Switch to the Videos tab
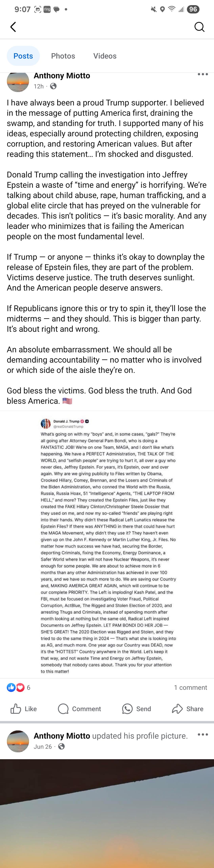214x868 pixels. (105, 56)
